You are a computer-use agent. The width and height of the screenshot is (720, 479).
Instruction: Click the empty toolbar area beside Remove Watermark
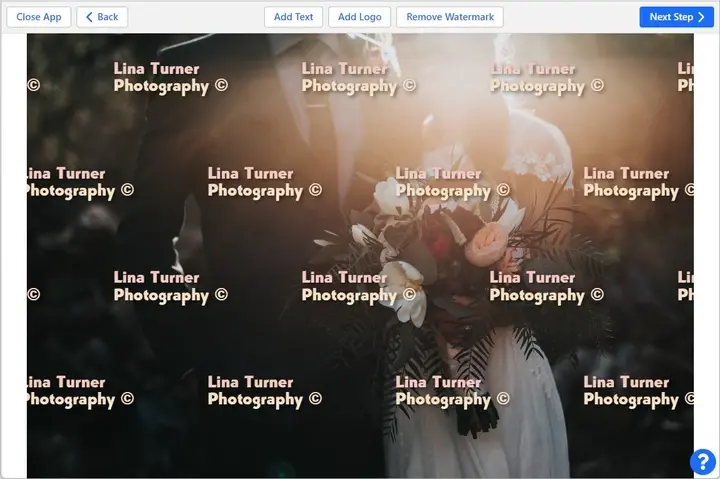(x=570, y=17)
